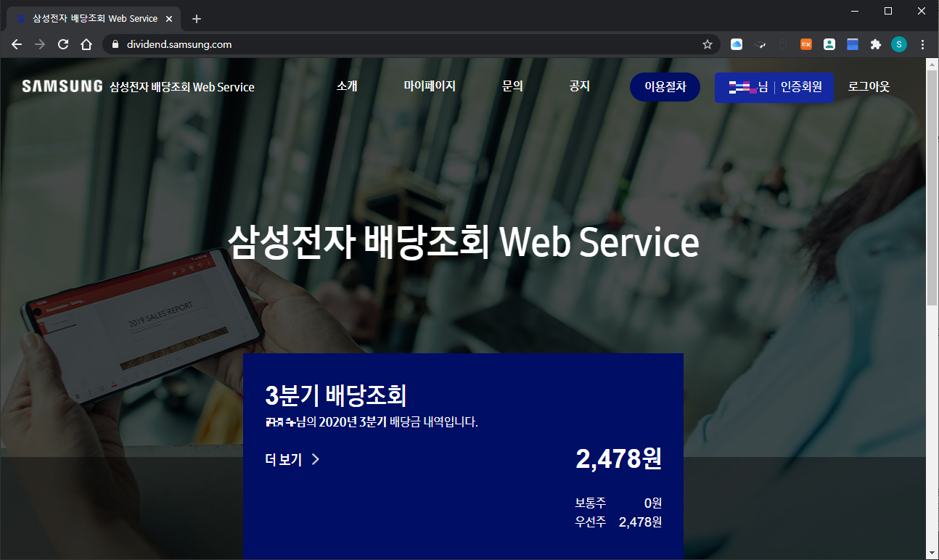939x560 pixels.
Task: Open the blue window extension icon
Action: tap(853, 44)
